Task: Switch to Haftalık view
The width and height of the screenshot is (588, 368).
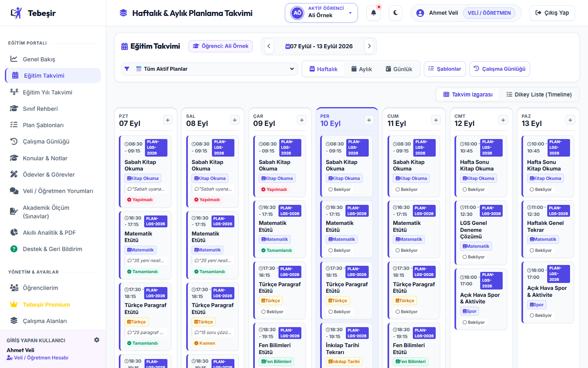Action: [323, 69]
